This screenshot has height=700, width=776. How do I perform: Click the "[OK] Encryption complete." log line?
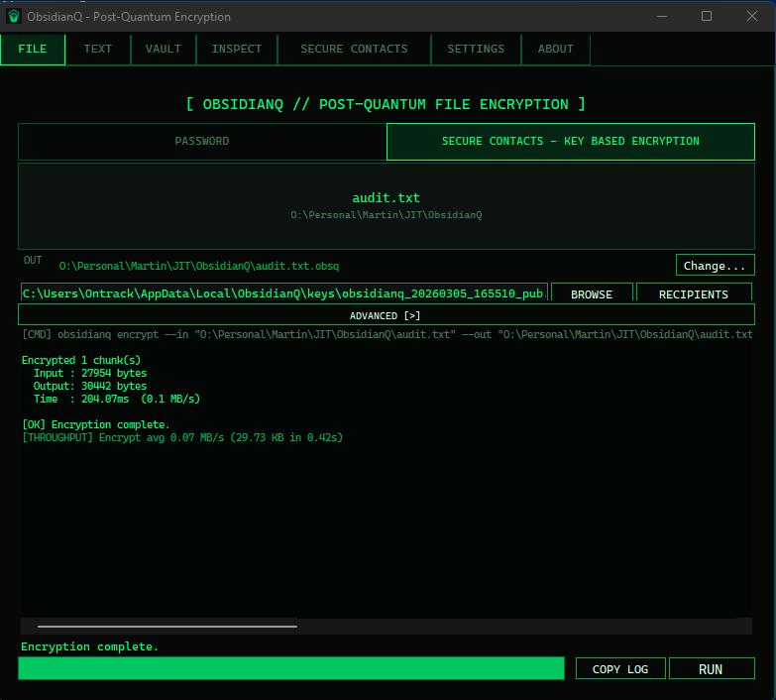96,424
